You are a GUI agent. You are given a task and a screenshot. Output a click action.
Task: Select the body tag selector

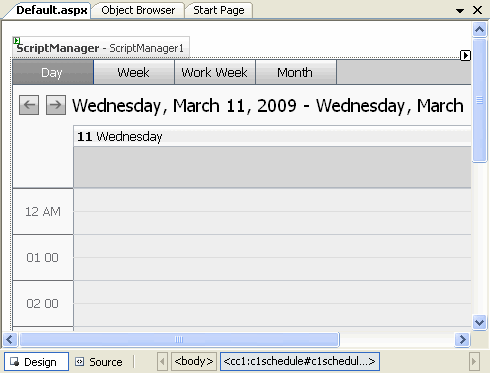[194, 361]
